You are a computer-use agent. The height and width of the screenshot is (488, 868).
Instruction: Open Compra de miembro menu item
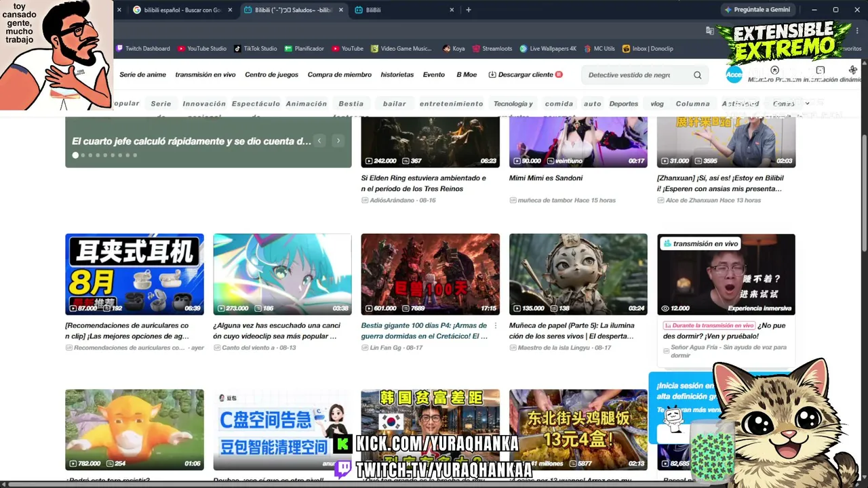pyautogui.click(x=340, y=75)
